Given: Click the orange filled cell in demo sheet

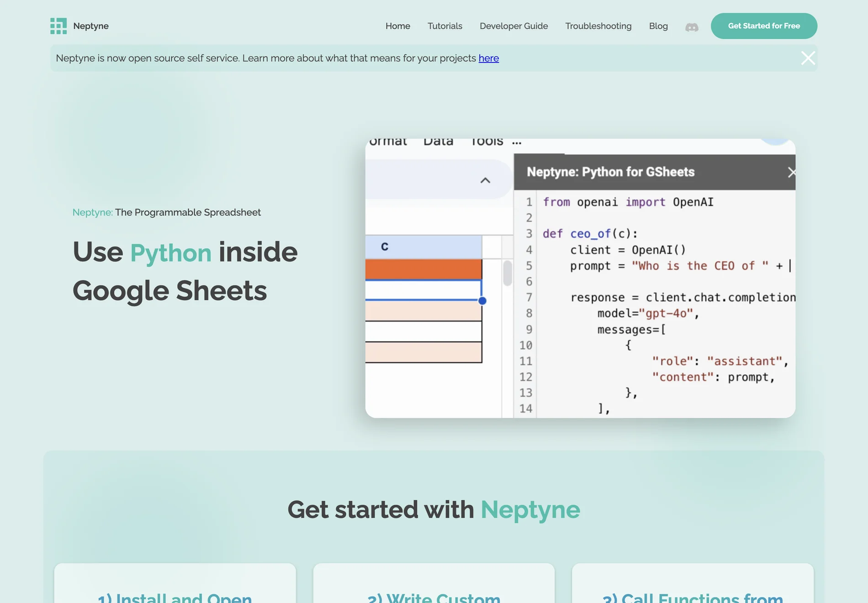Looking at the screenshot, I should click(423, 269).
